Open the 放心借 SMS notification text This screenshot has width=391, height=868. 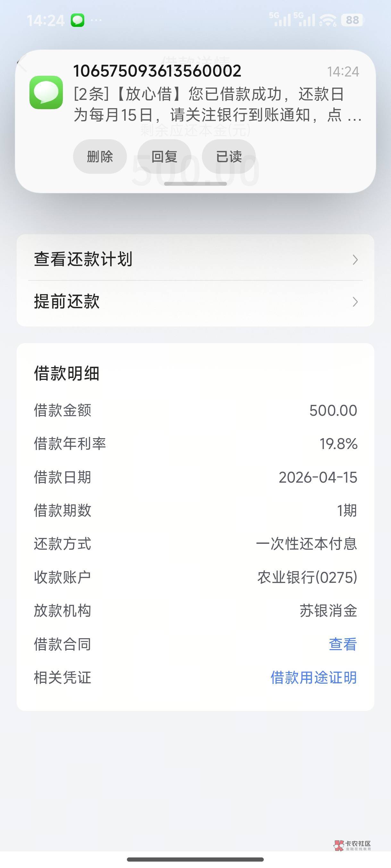tap(216, 104)
